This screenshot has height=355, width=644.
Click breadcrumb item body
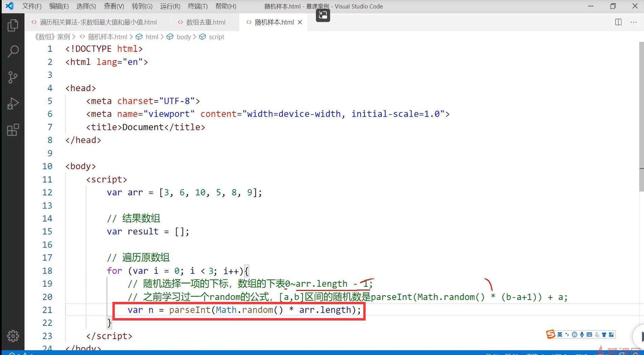[x=184, y=37]
